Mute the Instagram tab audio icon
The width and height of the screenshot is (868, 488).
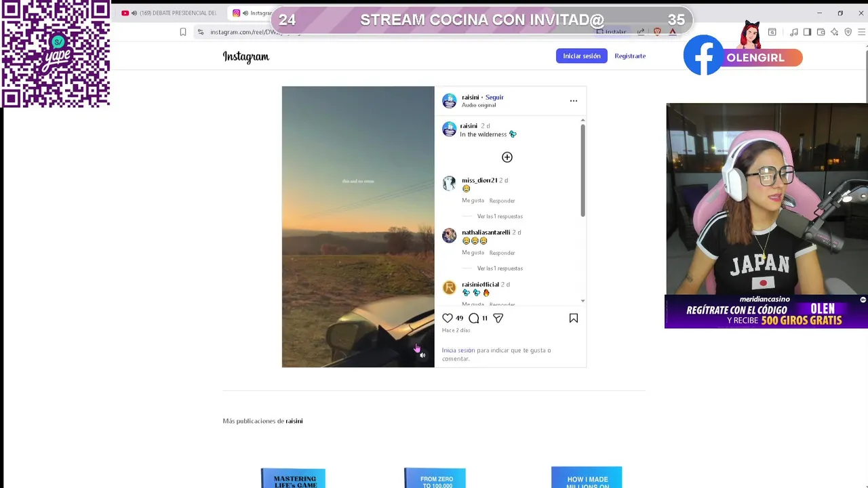[245, 13]
